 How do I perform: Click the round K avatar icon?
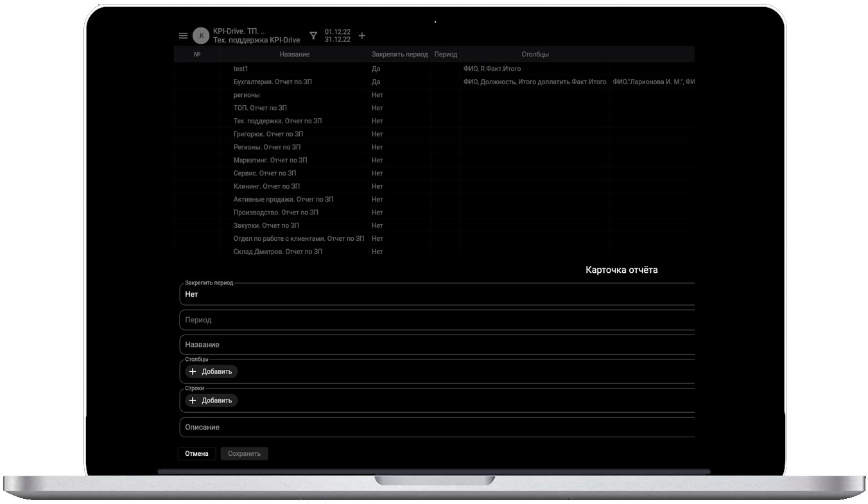(x=202, y=36)
